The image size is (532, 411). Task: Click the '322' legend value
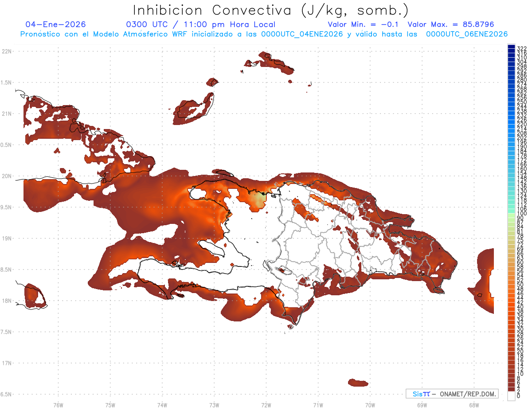click(x=522, y=48)
